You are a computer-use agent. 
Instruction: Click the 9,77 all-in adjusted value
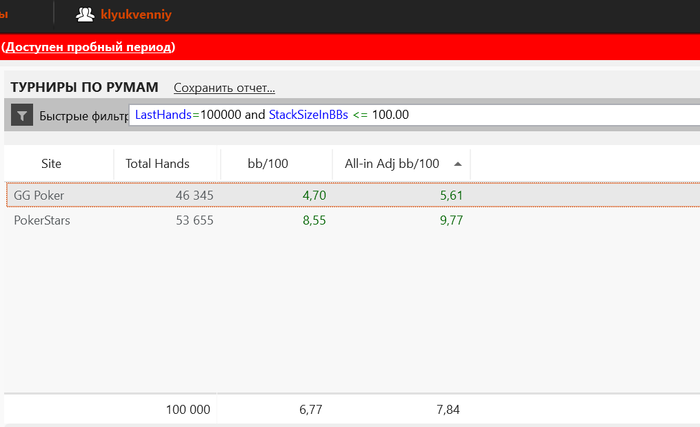451,220
